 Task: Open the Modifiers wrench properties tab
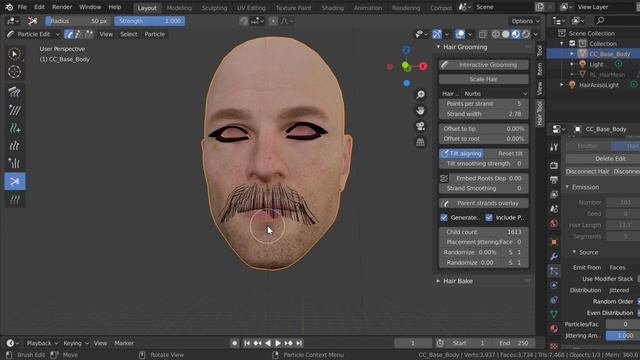pyautogui.click(x=554, y=256)
